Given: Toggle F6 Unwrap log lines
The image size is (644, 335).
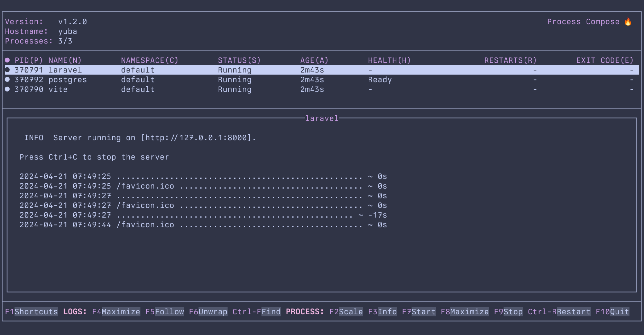Looking at the screenshot, I should [x=208, y=312].
